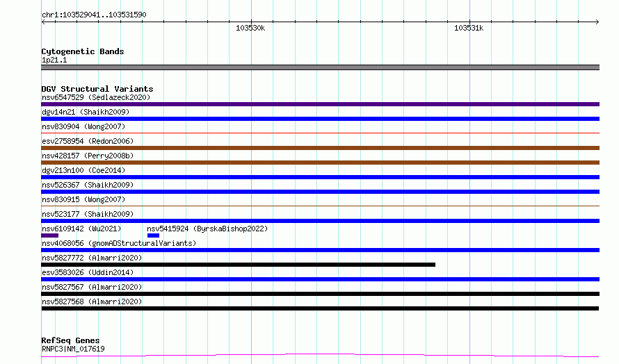Viewport: 619px width, 364px height.
Task: Click the brown bar under nsv428157
Action: point(320,163)
